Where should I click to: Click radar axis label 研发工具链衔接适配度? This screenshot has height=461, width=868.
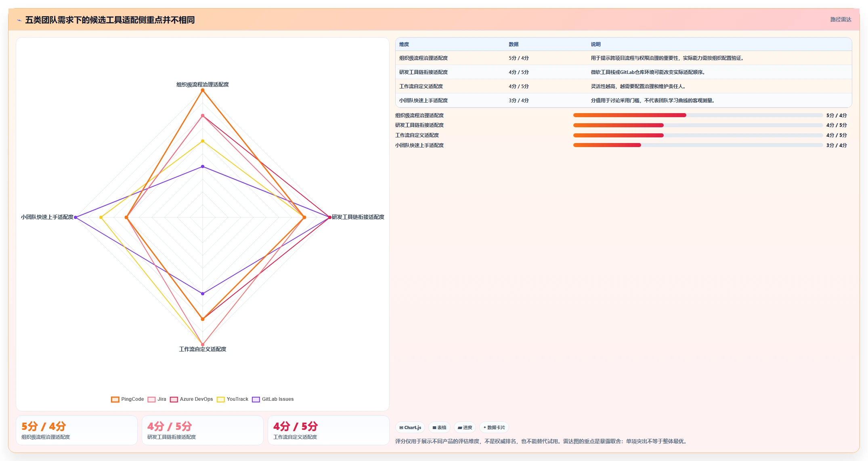[358, 217]
